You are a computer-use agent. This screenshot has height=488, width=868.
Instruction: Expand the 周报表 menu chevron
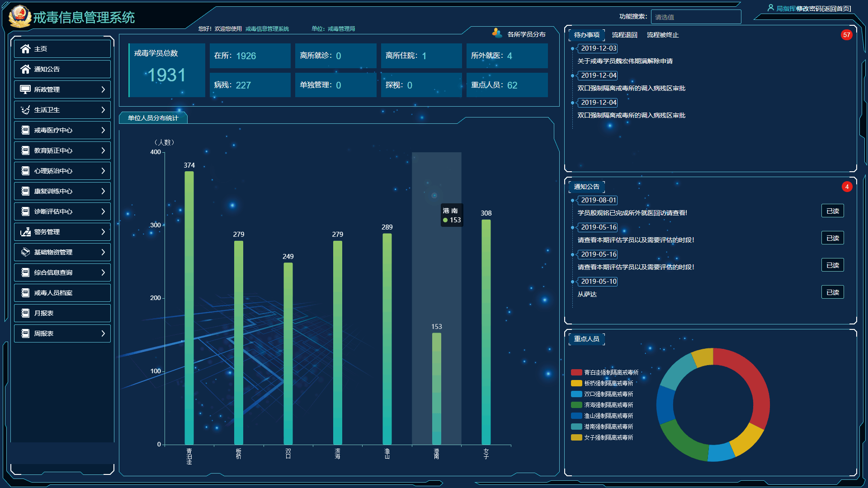pos(103,333)
